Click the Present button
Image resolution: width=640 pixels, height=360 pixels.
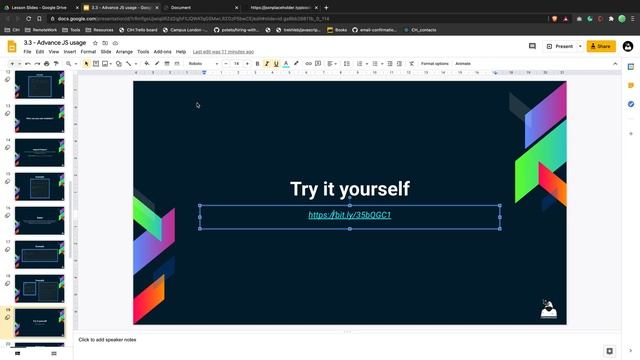click(x=560, y=46)
